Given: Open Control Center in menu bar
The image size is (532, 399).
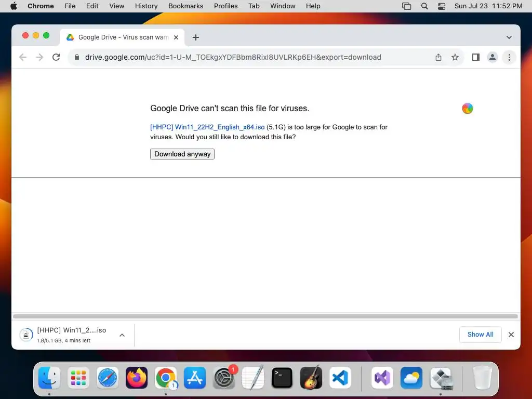Looking at the screenshot, I should (442, 6).
